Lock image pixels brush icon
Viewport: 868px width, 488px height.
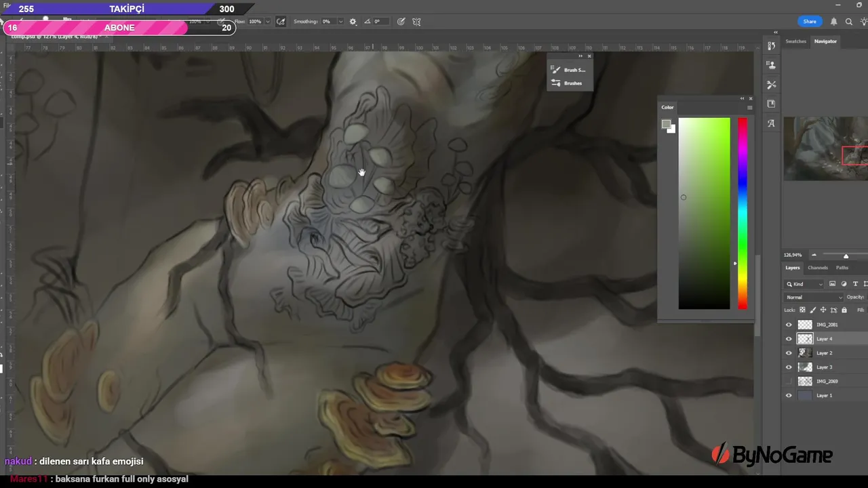click(813, 310)
